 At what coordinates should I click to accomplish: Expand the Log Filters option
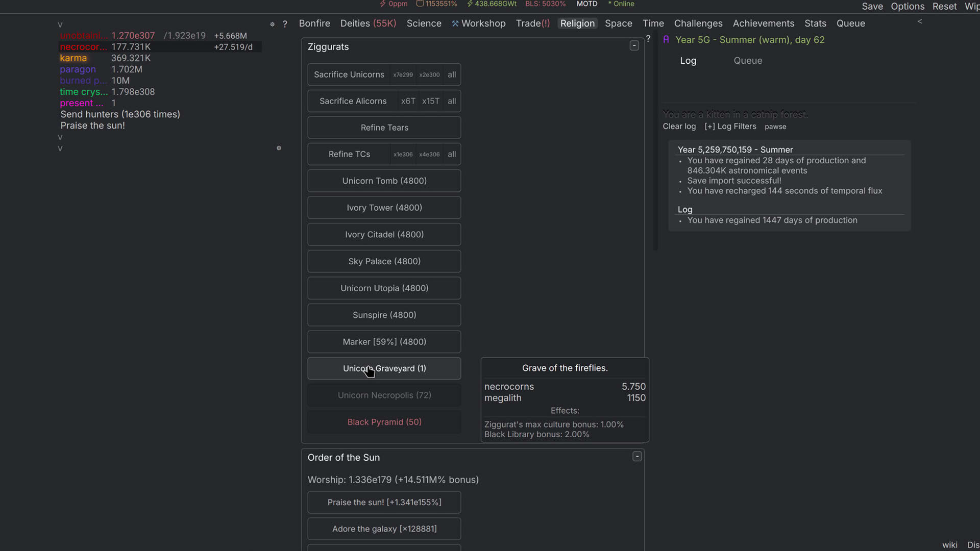pos(730,127)
